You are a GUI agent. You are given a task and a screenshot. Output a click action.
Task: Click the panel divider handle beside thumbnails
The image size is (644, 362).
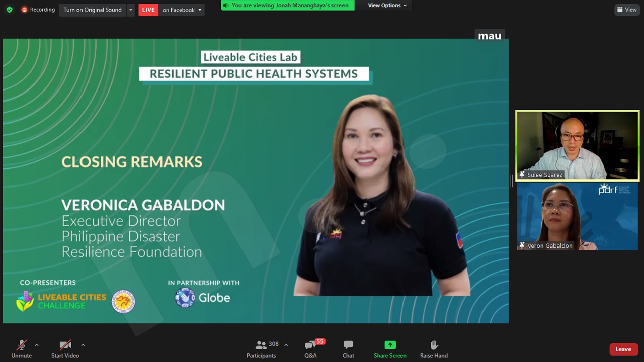tap(512, 181)
